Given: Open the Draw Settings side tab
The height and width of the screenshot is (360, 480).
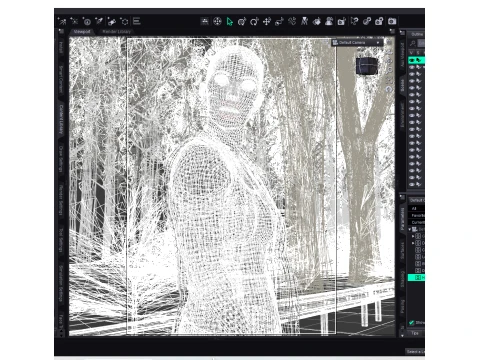Looking at the screenshot, I should 61,159.
